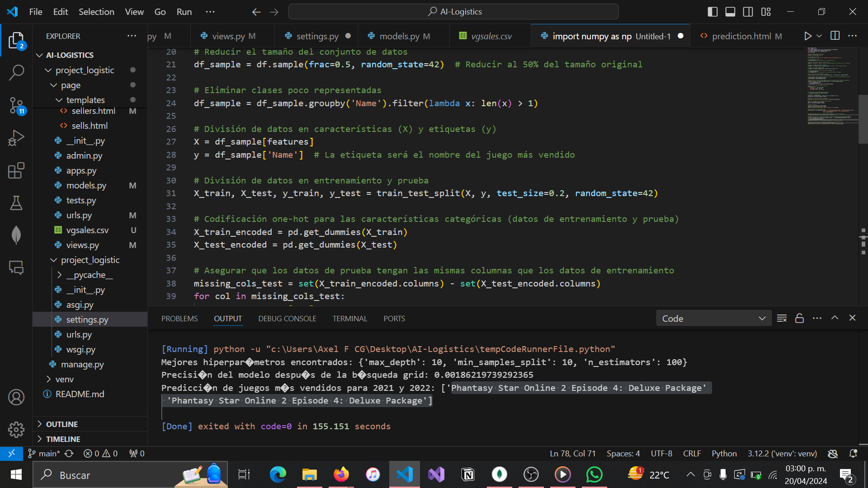Open Source Control view with 11 changes
This screenshot has height=488, width=868.
point(16,105)
